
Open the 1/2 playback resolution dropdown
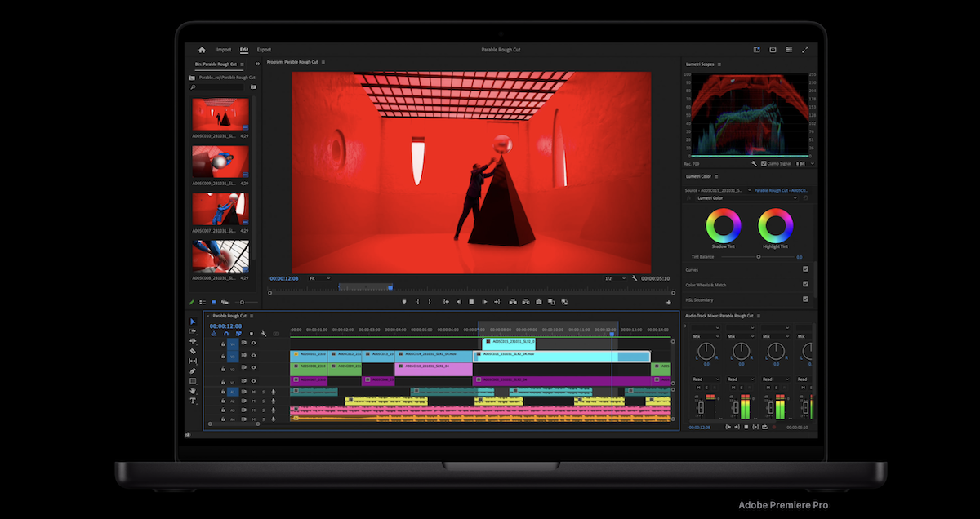point(616,278)
